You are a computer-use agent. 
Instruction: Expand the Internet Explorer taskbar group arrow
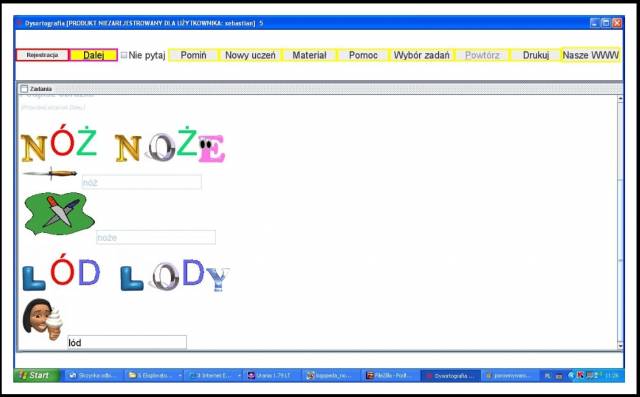pyautogui.click(x=239, y=375)
